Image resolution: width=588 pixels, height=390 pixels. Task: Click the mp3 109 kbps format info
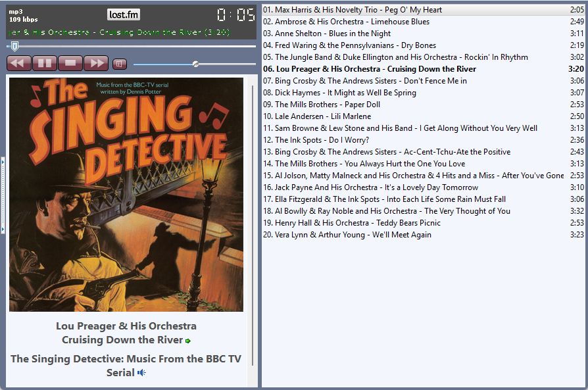[23, 16]
